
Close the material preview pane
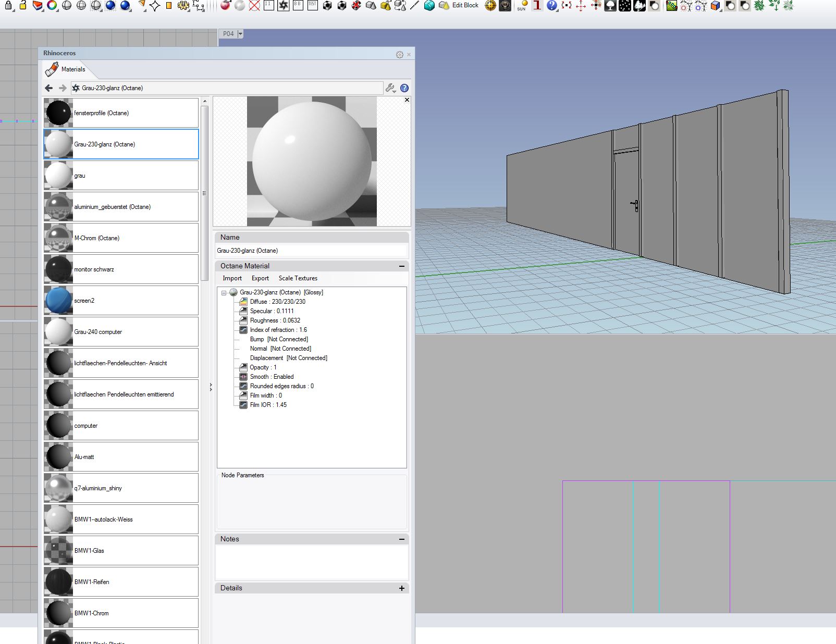tap(407, 100)
